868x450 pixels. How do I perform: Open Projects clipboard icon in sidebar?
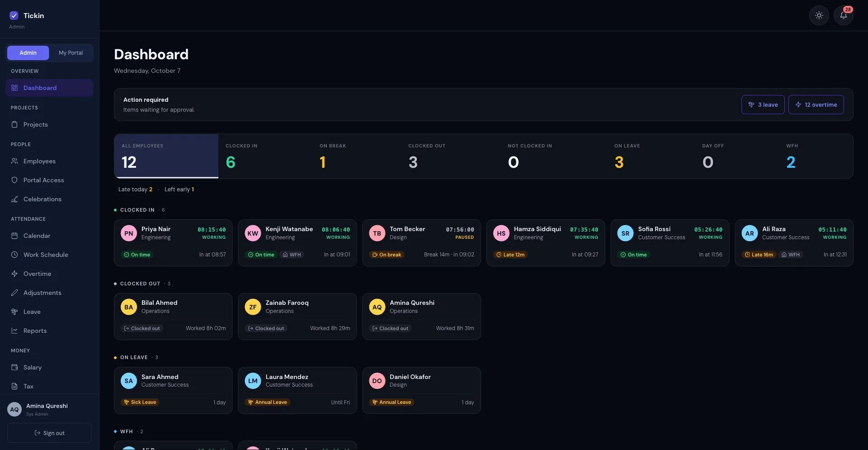pos(14,124)
